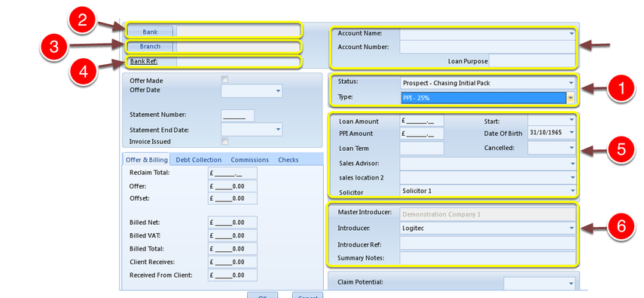
Task: Open the Offer Date dropdown
Action: tap(278, 91)
